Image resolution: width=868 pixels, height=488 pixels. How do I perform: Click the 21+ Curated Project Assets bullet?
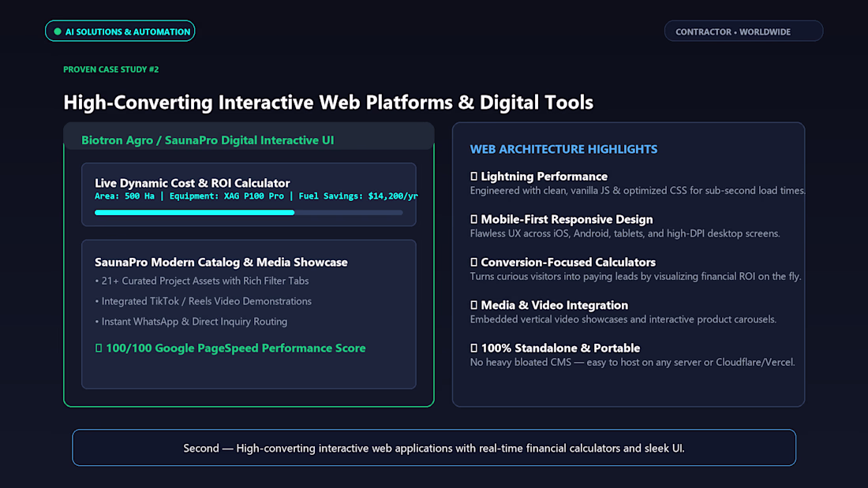(x=201, y=281)
